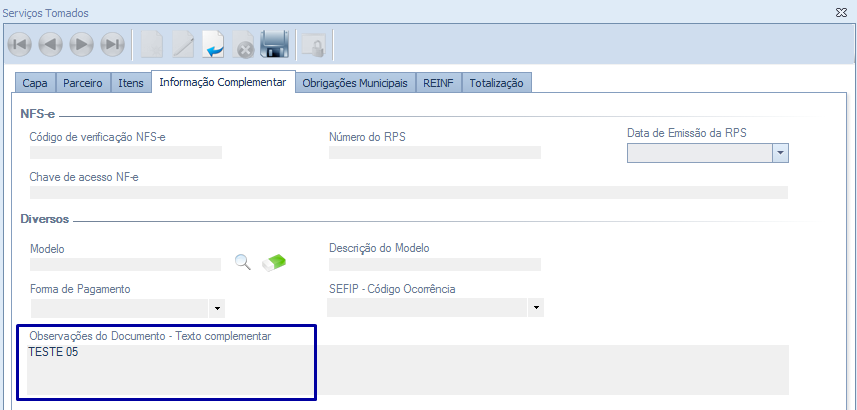Clear Modelo with the eraser icon

pyautogui.click(x=274, y=263)
